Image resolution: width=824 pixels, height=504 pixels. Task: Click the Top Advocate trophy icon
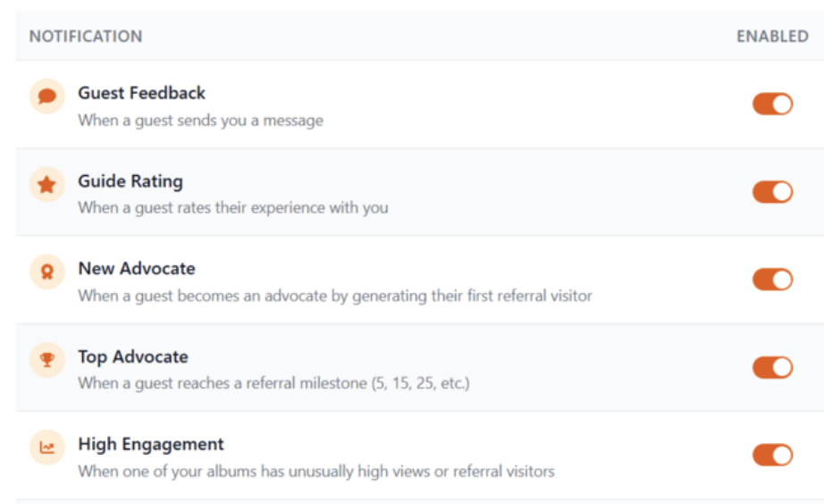pyautogui.click(x=47, y=360)
